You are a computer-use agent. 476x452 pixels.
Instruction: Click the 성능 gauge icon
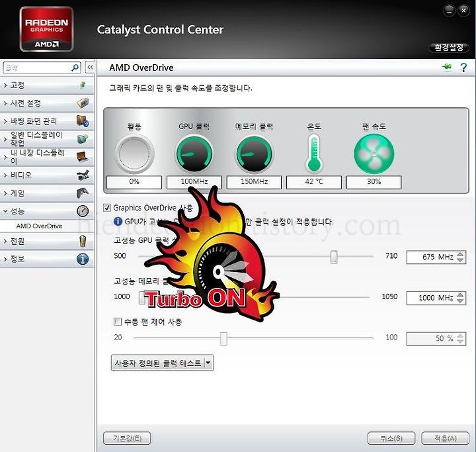click(x=83, y=211)
